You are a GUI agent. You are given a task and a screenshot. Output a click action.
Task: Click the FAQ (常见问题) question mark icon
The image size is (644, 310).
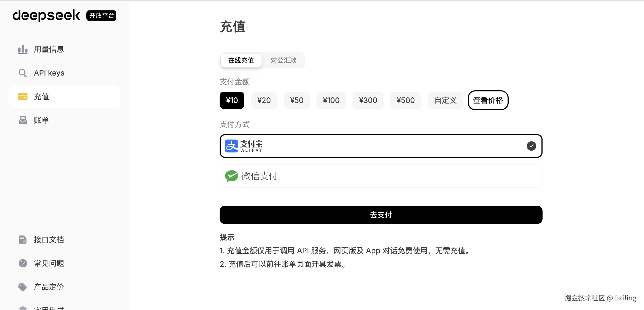pyautogui.click(x=23, y=263)
